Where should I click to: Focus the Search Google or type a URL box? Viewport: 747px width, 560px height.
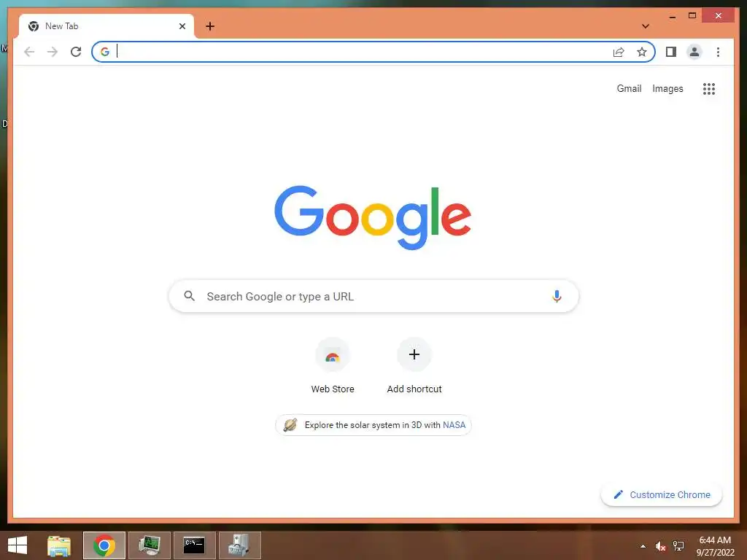pyautogui.click(x=373, y=296)
